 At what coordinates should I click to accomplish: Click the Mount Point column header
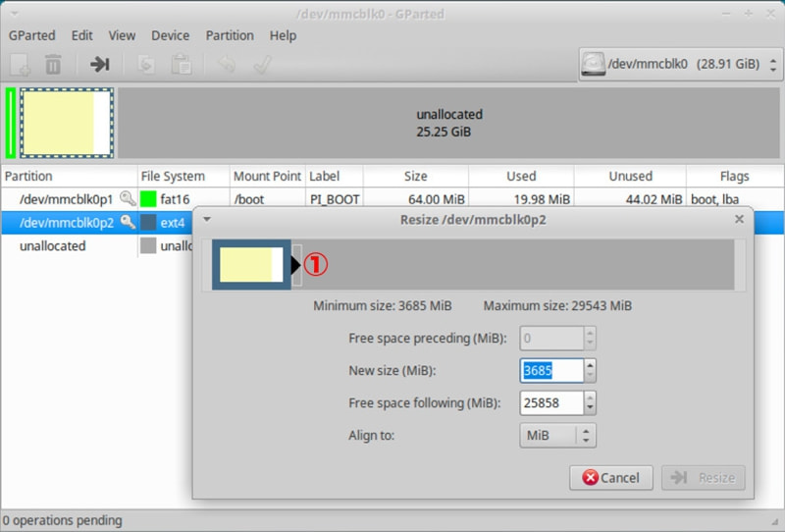point(267,176)
